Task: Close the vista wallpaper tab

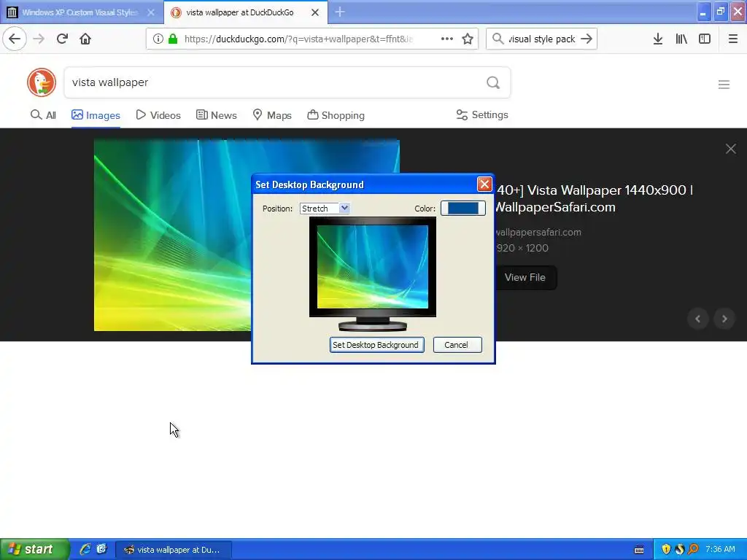Action: pyautogui.click(x=315, y=13)
